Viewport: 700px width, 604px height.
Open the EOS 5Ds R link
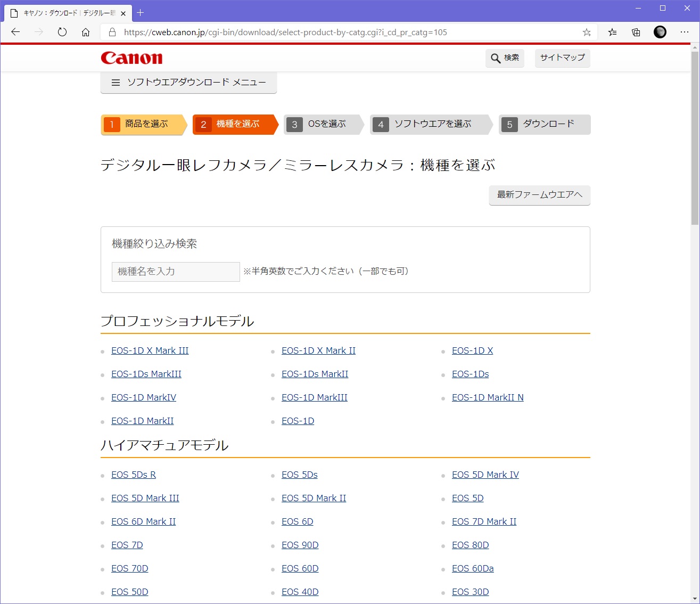(134, 475)
